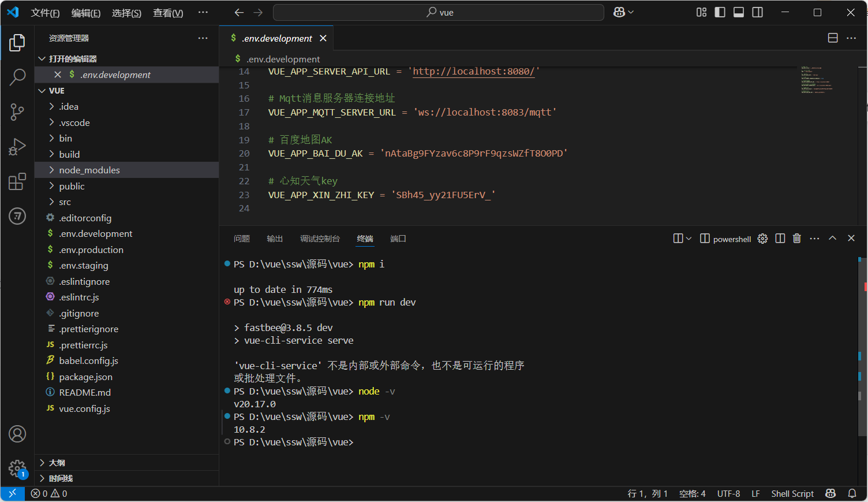
Task: Click the Copilot status icon in status bar
Action: point(830,493)
